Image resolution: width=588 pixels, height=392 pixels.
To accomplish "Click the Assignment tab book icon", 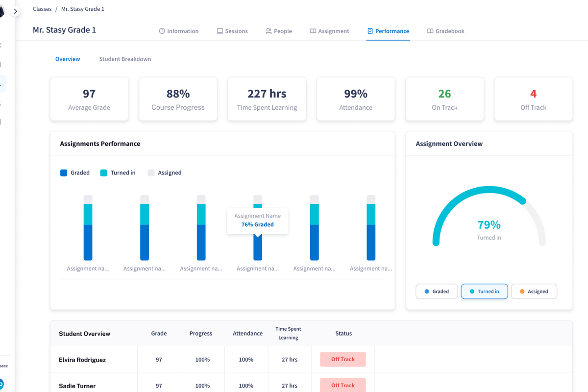I will (x=313, y=31).
